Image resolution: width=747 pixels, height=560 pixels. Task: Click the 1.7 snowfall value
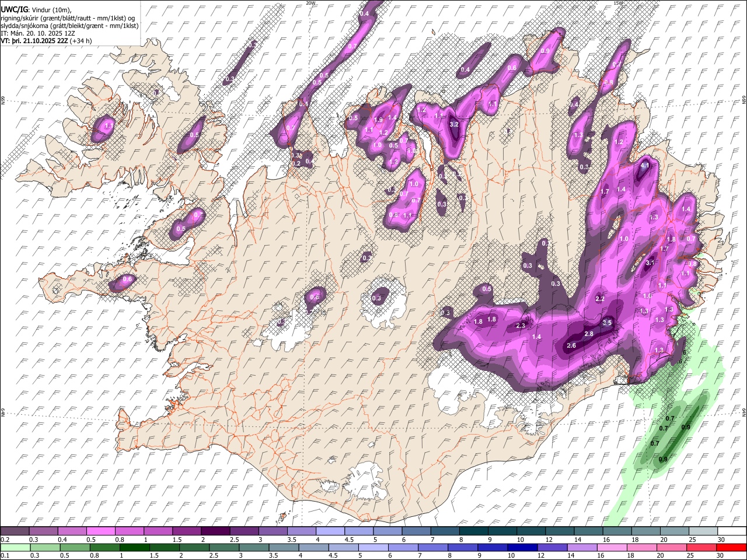605,191
